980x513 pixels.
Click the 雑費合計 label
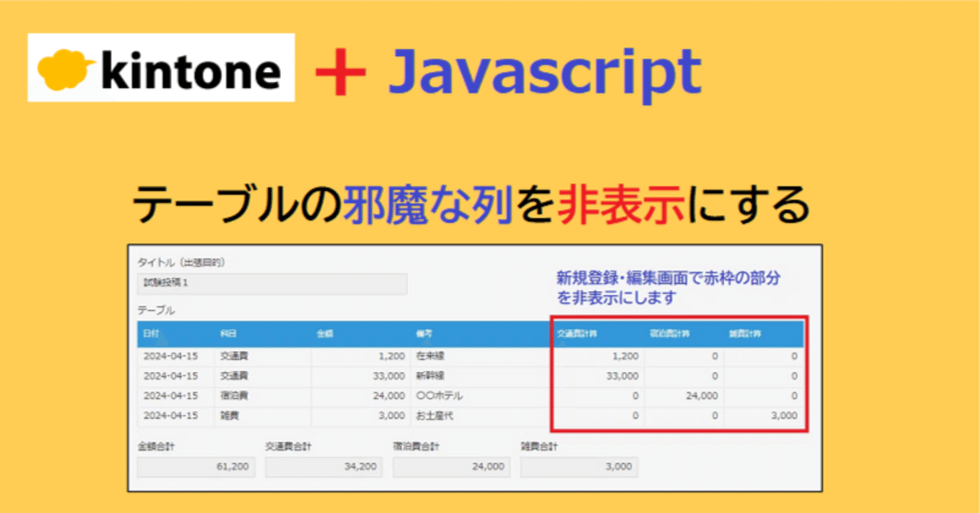tap(540, 446)
